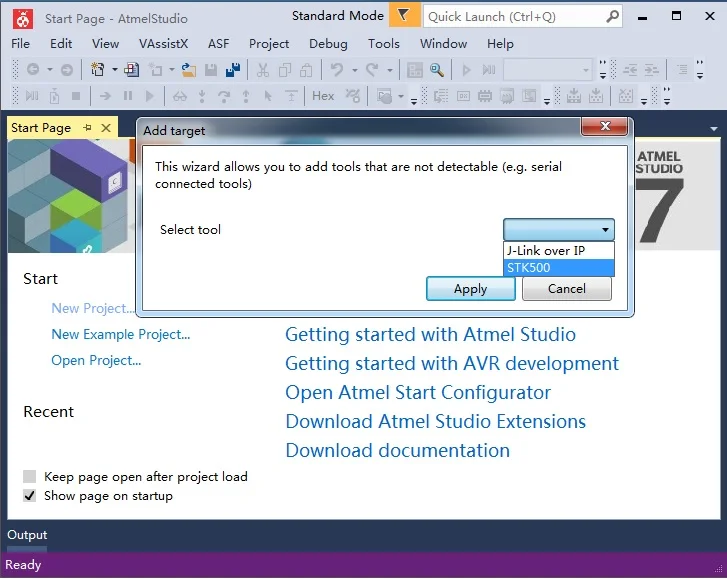Screen dimensions: 727x579
Task: Click Cancel in Add target dialog
Action: coord(567,289)
